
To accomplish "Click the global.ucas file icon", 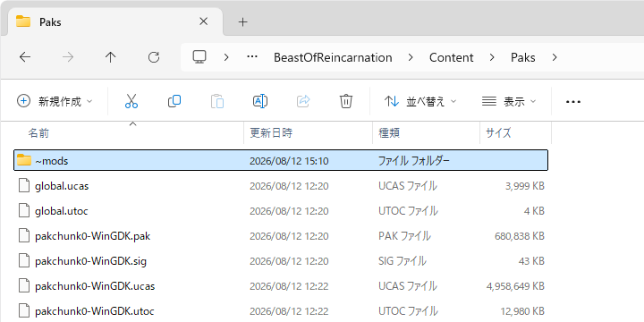I will 25,186.
